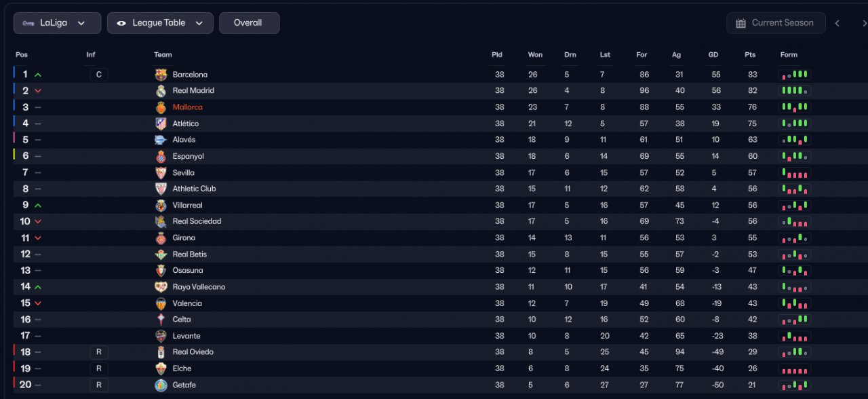Open the LaLiga competition dropdown
This screenshot has height=399, width=868.
pos(57,23)
